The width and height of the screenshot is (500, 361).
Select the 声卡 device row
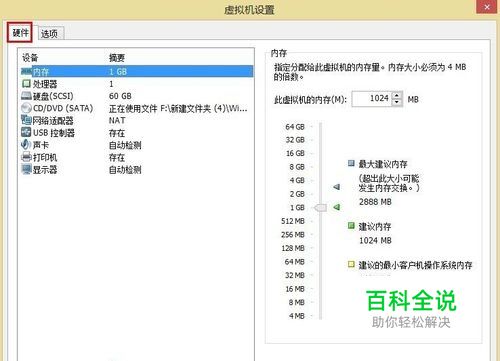[x=137, y=145]
